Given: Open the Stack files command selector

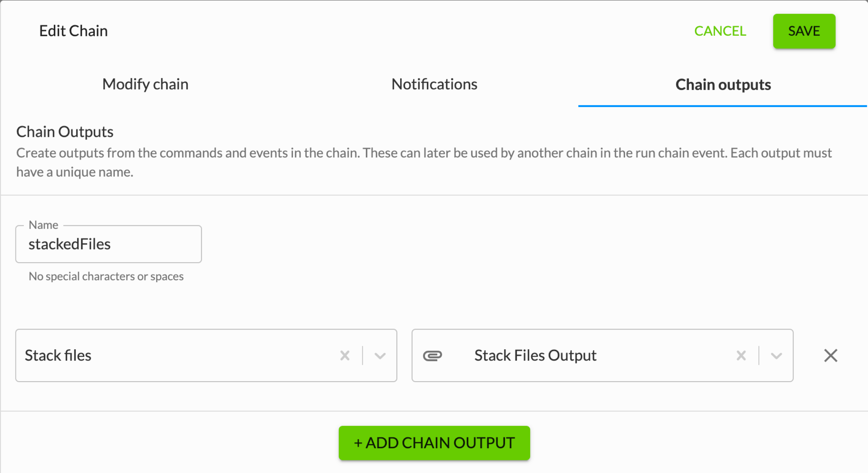Looking at the screenshot, I should pyautogui.click(x=206, y=355).
